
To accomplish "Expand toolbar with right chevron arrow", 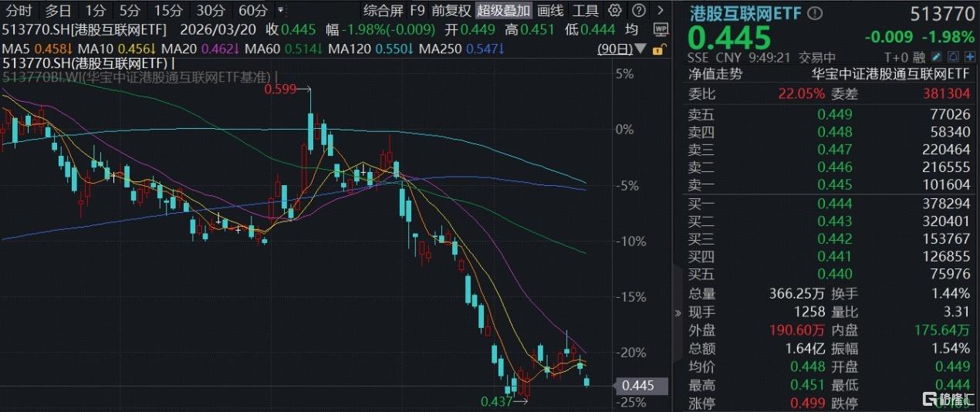I will 661,11.
